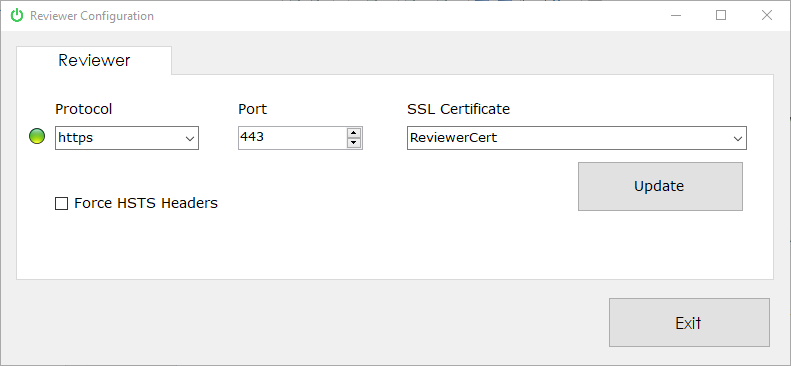Decrease the Port value with down arrow
Screen dimensions: 791x366
[354, 143]
